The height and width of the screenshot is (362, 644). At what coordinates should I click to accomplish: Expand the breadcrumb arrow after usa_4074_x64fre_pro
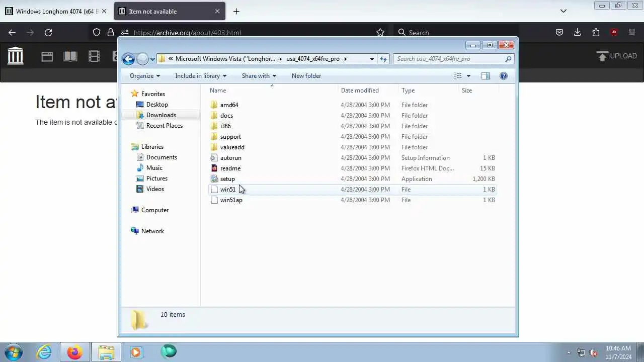pyautogui.click(x=345, y=59)
